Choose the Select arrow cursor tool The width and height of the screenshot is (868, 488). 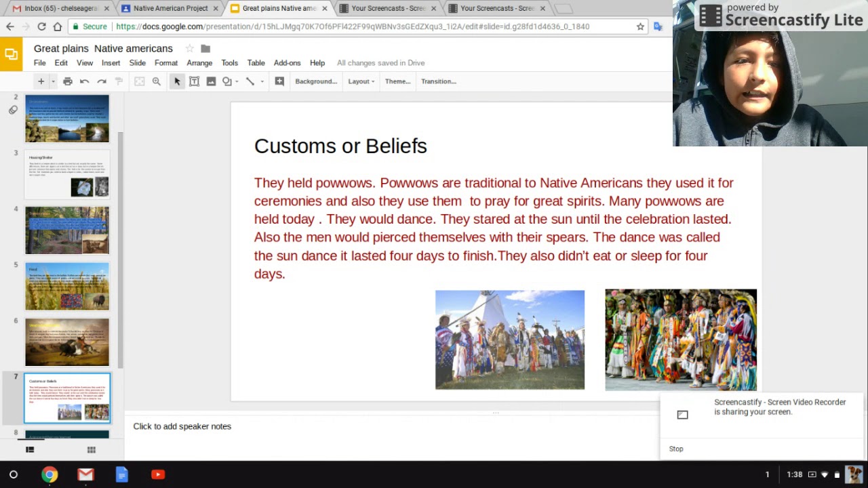177,81
